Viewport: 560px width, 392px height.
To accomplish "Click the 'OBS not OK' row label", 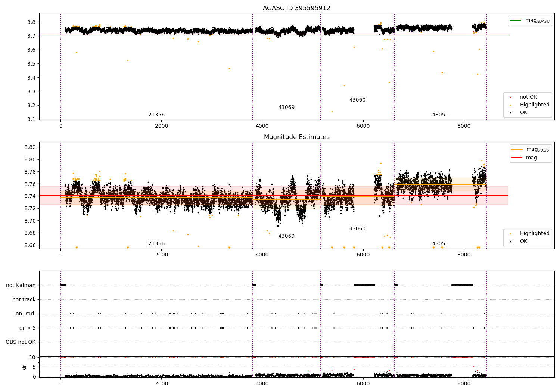I will coord(21,342).
